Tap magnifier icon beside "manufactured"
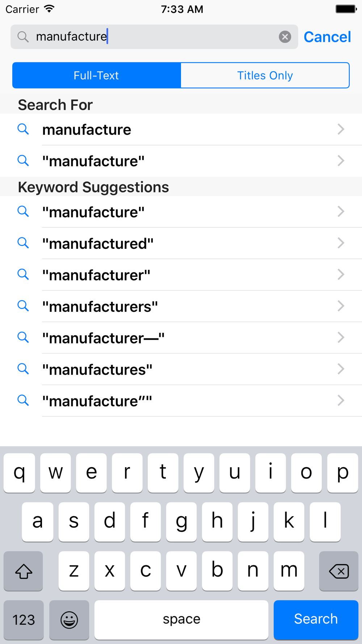The image size is (362, 644). [x=23, y=243]
